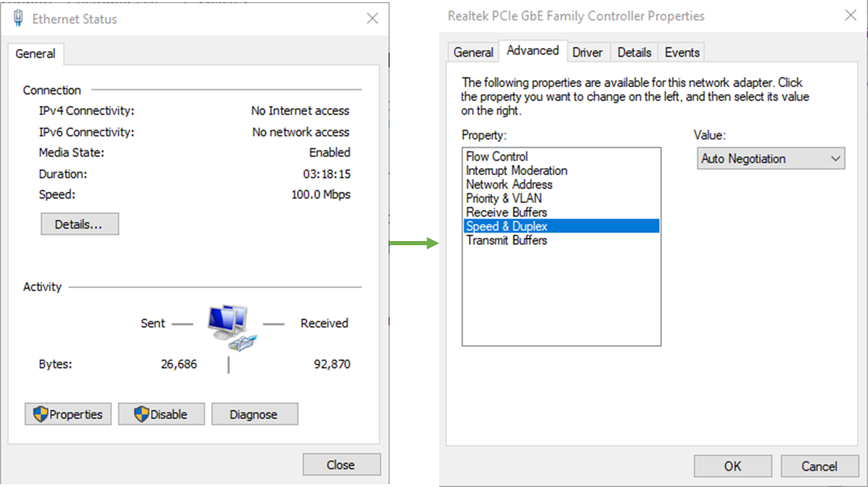Click the network computers activity icon
Image resolution: width=868 pixels, height=487 pixels.
click(x=232, y=328)
